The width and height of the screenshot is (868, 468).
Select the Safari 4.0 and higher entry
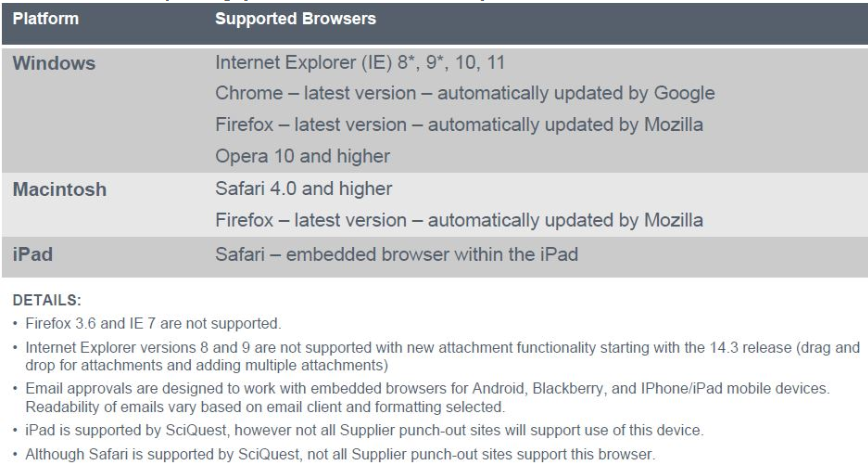[291, 186]
